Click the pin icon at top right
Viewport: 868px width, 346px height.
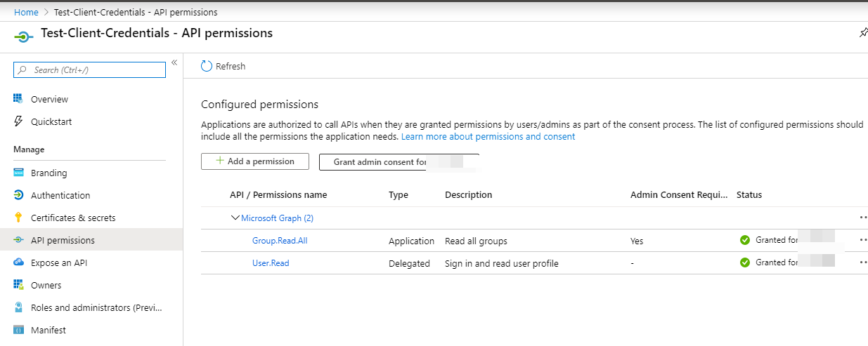coord(863,33)
